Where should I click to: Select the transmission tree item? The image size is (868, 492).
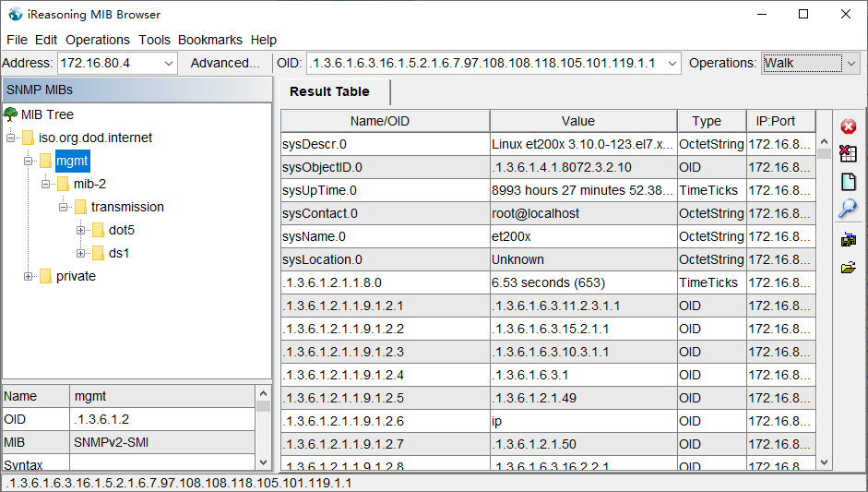[127, 207]
